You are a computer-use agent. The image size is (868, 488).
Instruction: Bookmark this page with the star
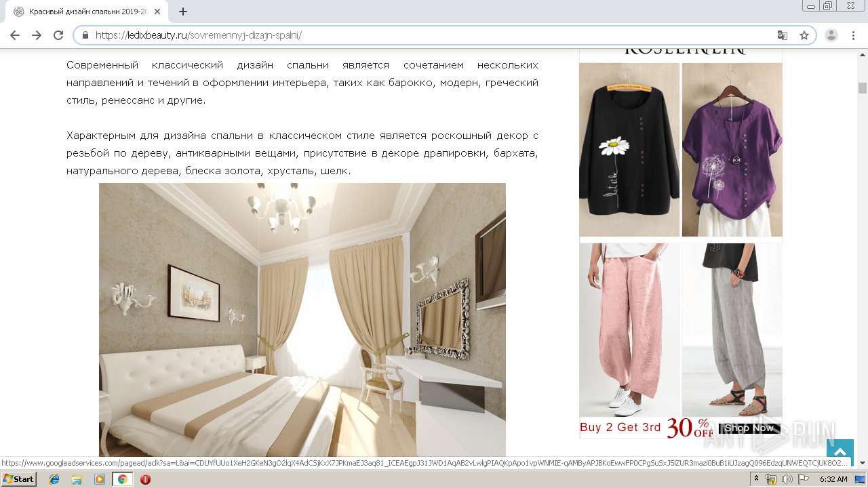point(804,35)
